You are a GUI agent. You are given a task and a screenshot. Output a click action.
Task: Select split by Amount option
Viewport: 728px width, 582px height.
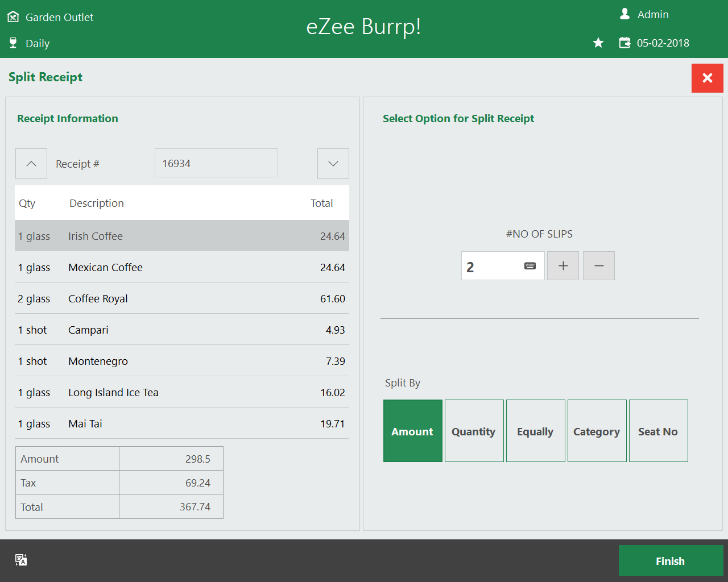pos(412,431)
